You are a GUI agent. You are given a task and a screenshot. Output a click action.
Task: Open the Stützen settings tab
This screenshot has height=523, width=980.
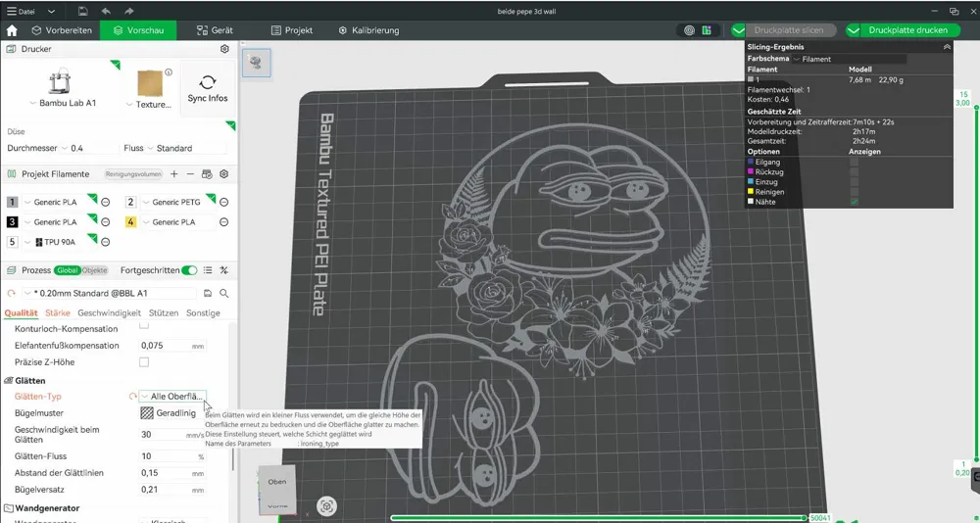tap(164, 313)
